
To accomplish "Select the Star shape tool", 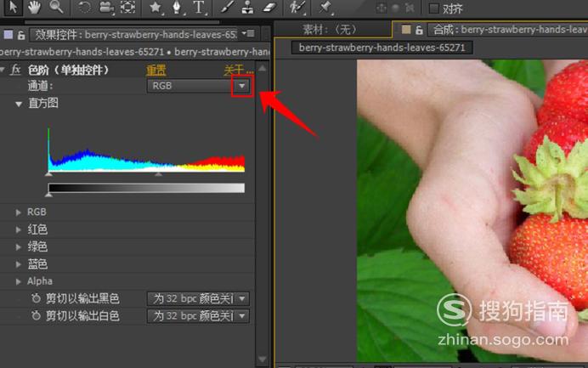I will [x=155, y=8].
